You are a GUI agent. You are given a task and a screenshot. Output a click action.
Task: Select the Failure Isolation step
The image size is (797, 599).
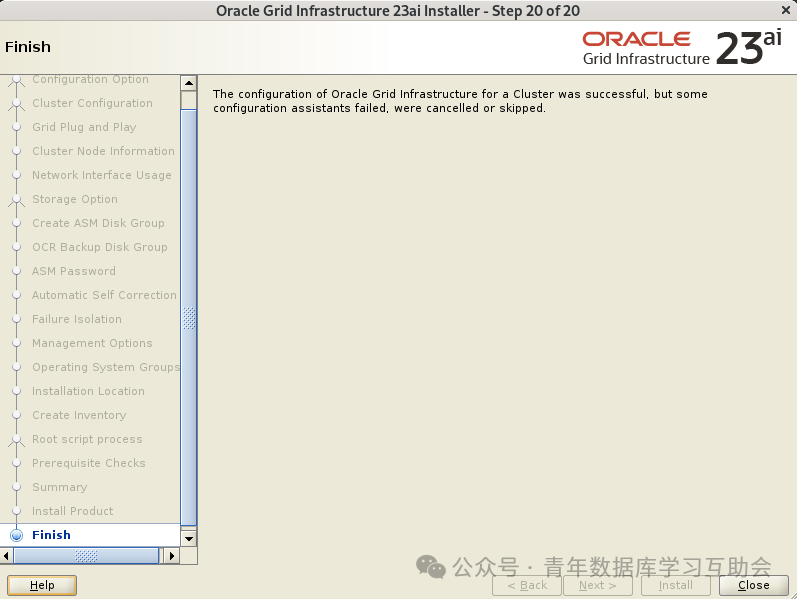[x=77, y=319]
